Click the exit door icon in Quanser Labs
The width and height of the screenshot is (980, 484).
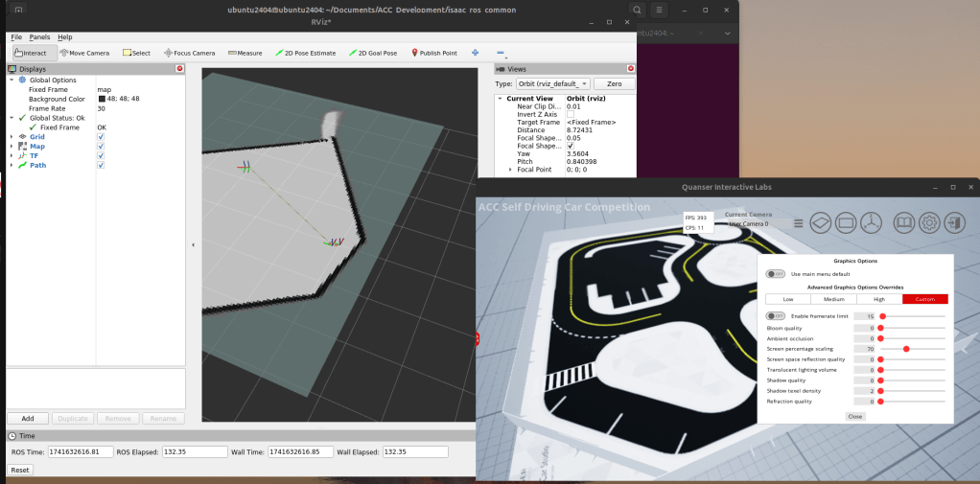pos(953,222)
